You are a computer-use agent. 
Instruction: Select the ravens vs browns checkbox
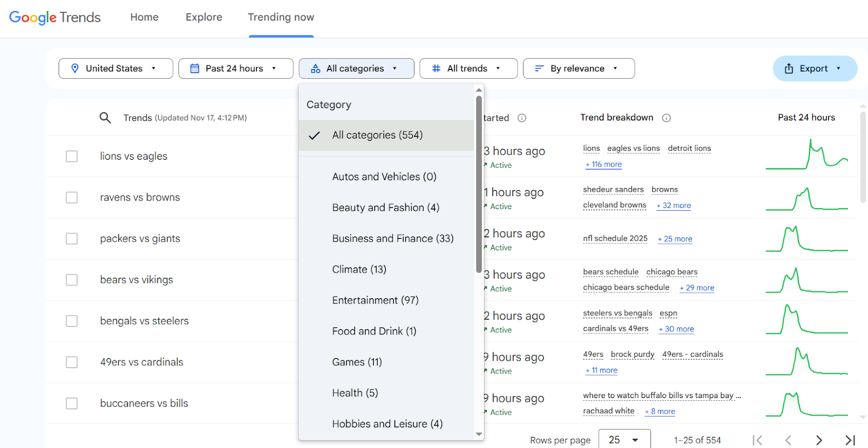(x=72, y=198)
